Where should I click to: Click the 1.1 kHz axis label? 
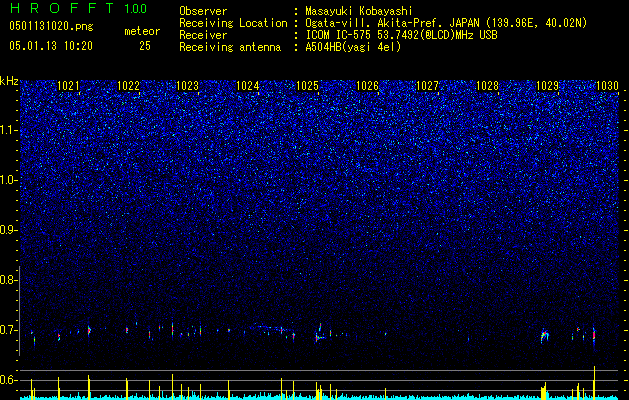coord(8,130)
